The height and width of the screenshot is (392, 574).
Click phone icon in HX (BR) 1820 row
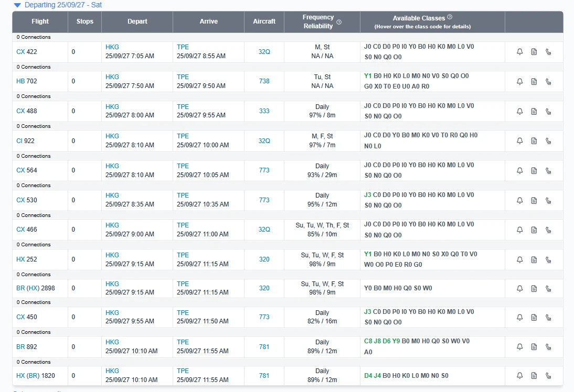click(548, 376)
